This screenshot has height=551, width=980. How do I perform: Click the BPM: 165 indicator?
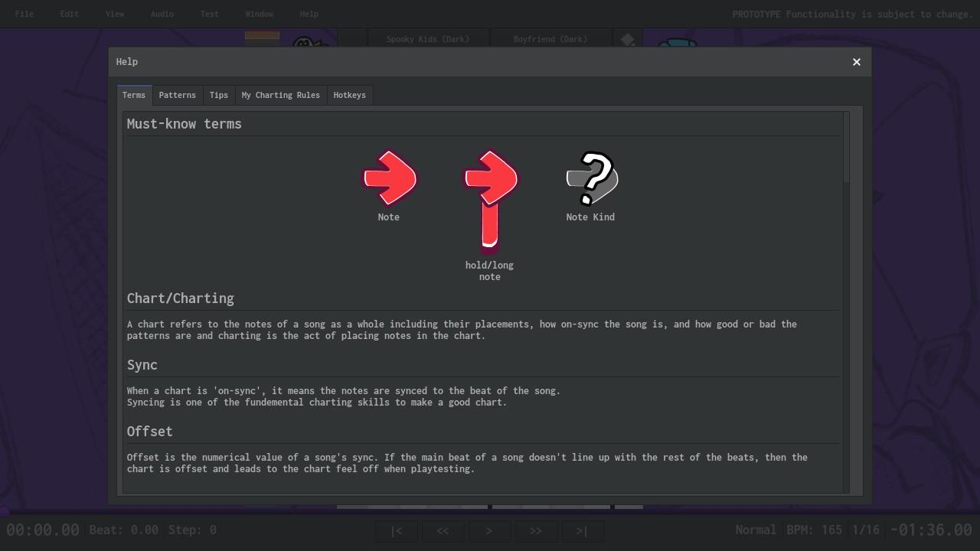click(x=815, y=530)
